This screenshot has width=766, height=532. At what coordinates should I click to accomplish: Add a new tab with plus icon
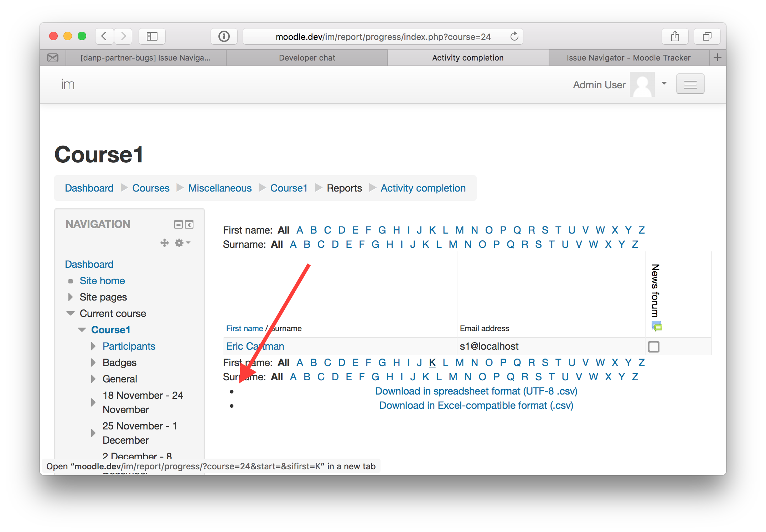pyautogui.click(x=718, y=58)
